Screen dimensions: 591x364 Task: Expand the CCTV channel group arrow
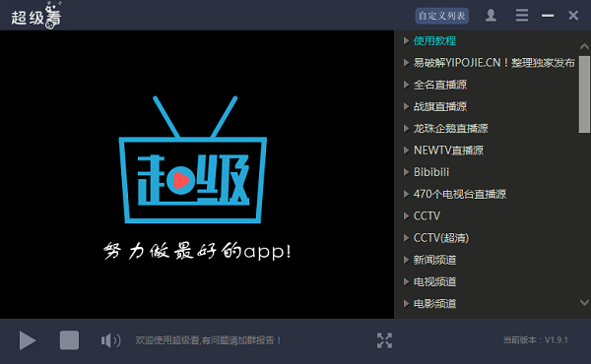[x=406, y=216]
